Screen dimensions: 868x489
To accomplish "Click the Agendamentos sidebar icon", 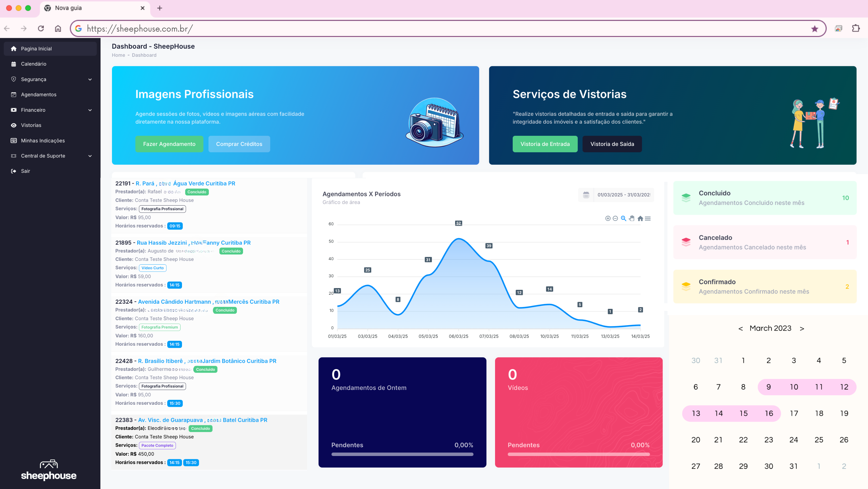I will coord(14,94).
